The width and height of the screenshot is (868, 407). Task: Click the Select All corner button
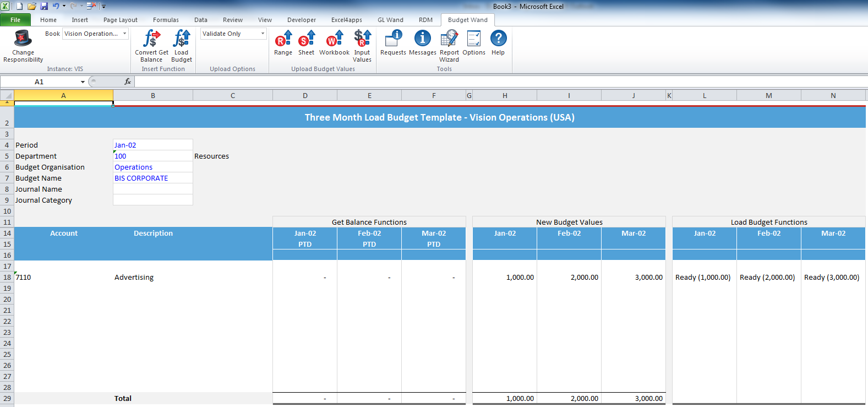[7, 96]
